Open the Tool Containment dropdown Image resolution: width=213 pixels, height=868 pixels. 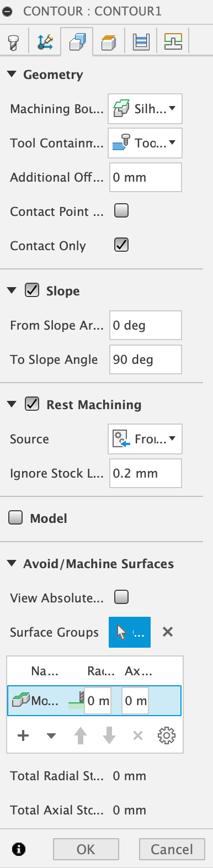tap(145, 143)
